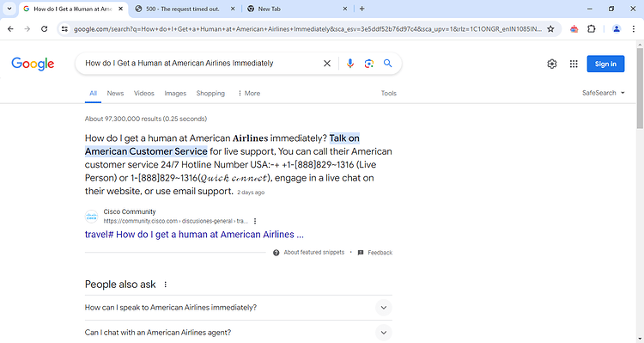Open 'travel# How do I get a human' result link
The height and width of the screenshot is (343, 644).
point(194,235)
